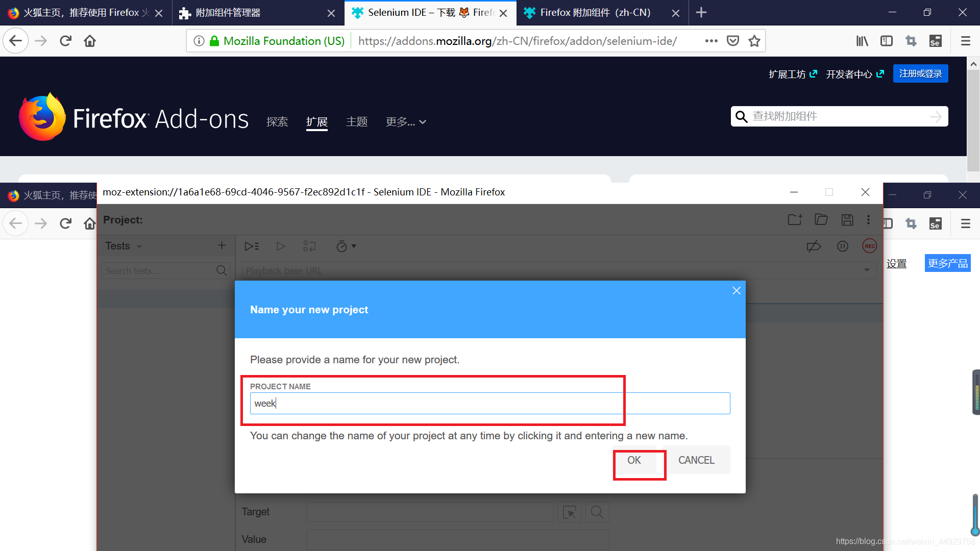
Task: Open the 探索 navigation item
Action: [277, 122]
